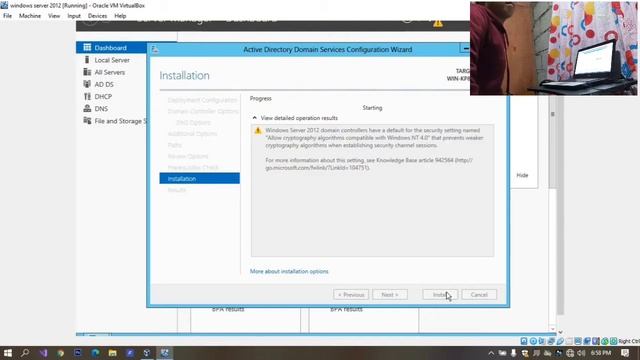Click the network globe icon in tray
Image resolution: width=640 pixels, height=360 pixels.
tap(570, 353)
